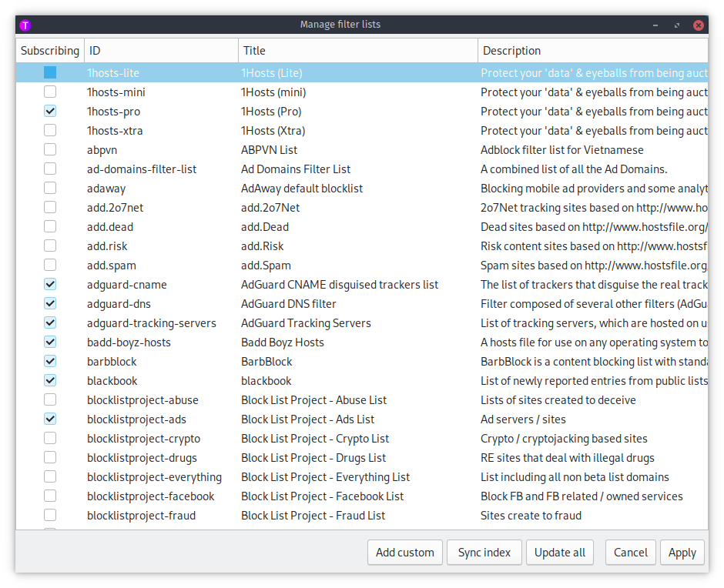Sort list by Title column header
The width and height of the screenshot is (724, 588).
[x=357, y=51]
